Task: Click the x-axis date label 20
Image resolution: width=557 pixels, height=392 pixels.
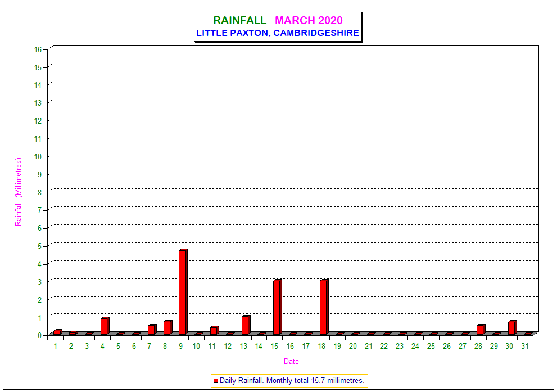Action: (x=353, y=346)
